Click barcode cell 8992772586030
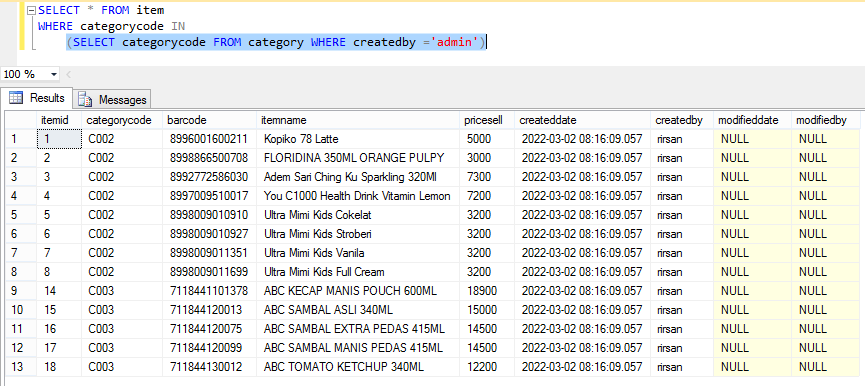The height and width of the screenshot is (386, 865). tap(210, 177)
